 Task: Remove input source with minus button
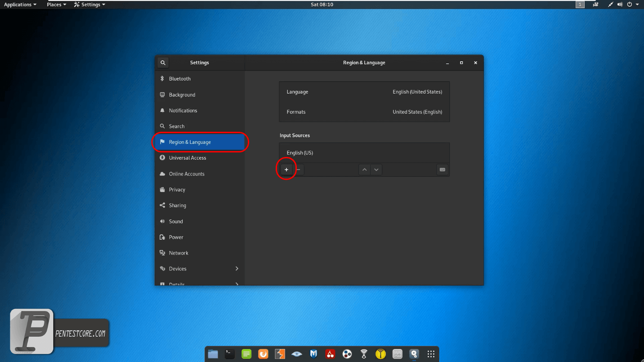tap(298, 170)
